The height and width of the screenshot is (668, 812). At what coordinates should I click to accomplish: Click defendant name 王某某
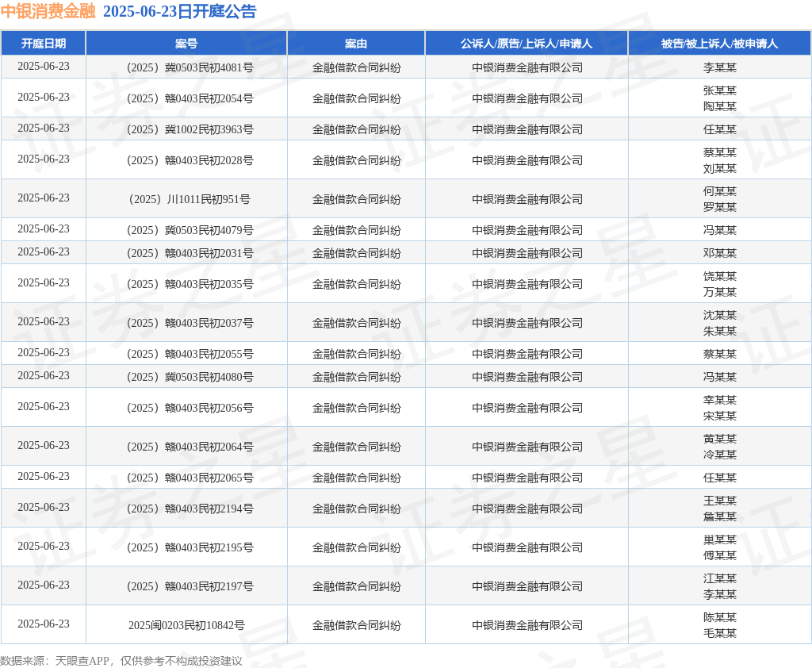[720, 501]
